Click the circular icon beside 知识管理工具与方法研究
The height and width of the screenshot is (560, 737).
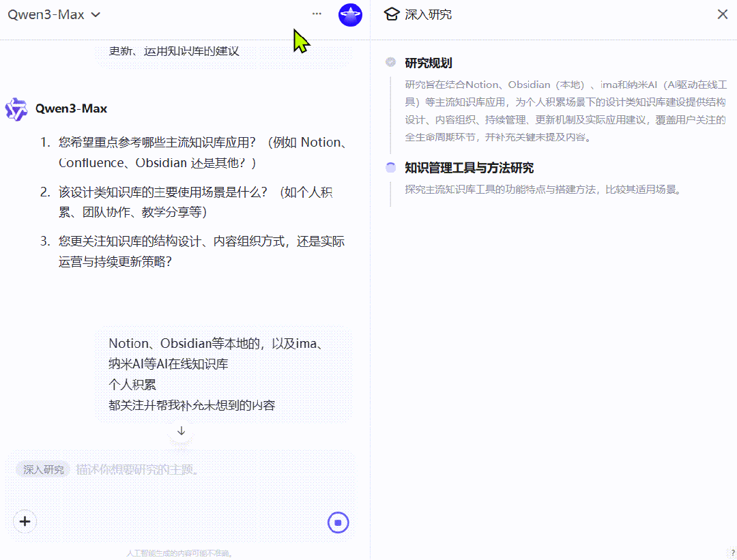[390, 166]
